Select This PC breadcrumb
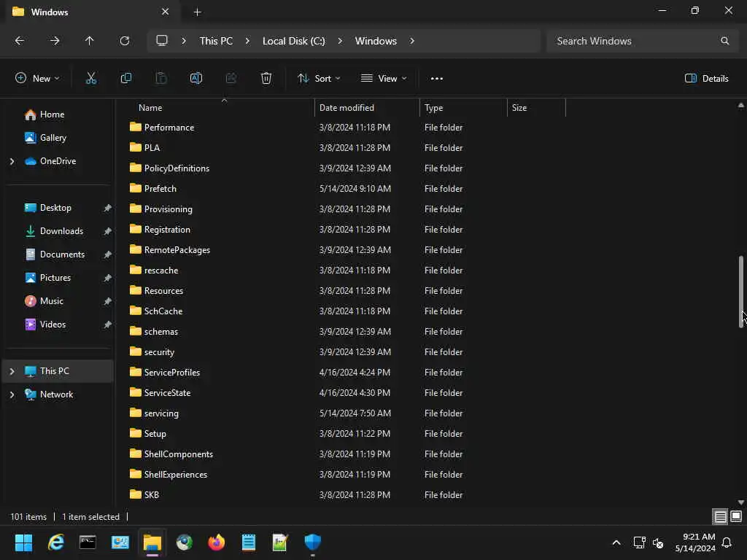This screenshot has width=747, height=560. tap(216, 41)
